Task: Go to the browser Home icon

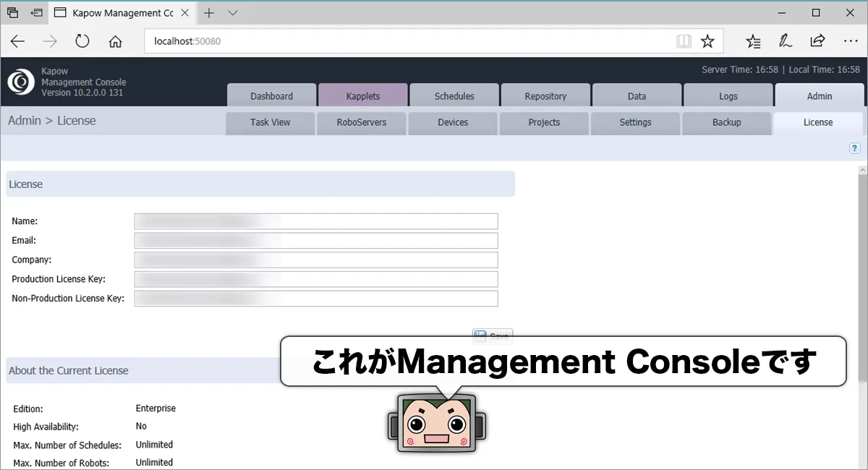Action: click(115, 41)
